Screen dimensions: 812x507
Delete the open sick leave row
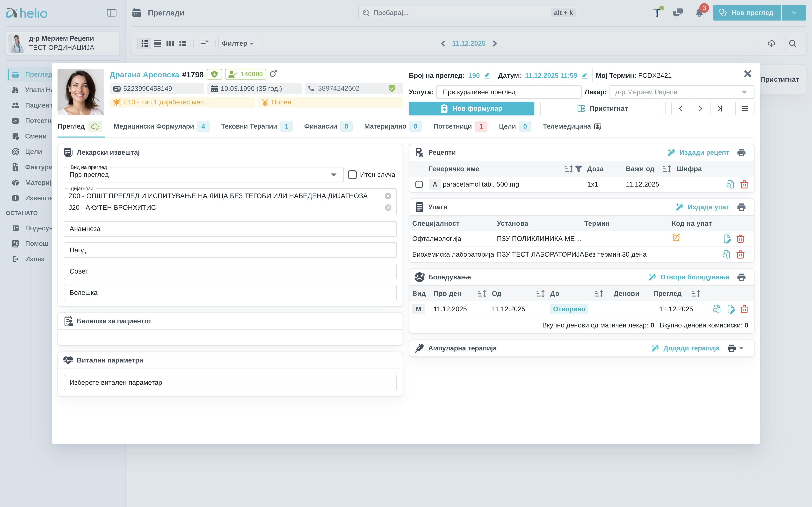click(744, 309)
